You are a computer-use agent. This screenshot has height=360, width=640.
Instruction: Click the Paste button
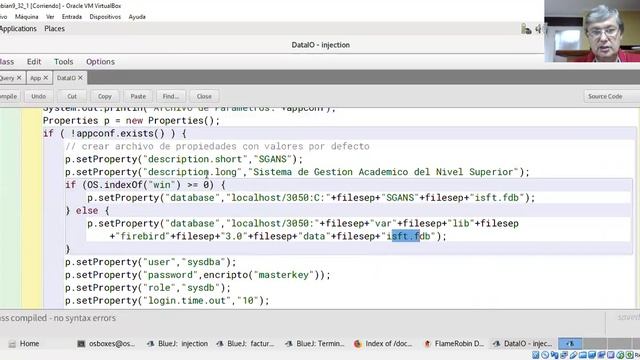(138, 96)
